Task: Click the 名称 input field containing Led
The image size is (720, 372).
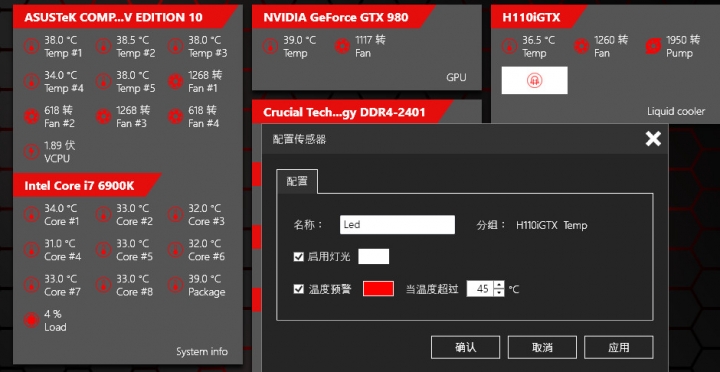Action: click(397, 225)
